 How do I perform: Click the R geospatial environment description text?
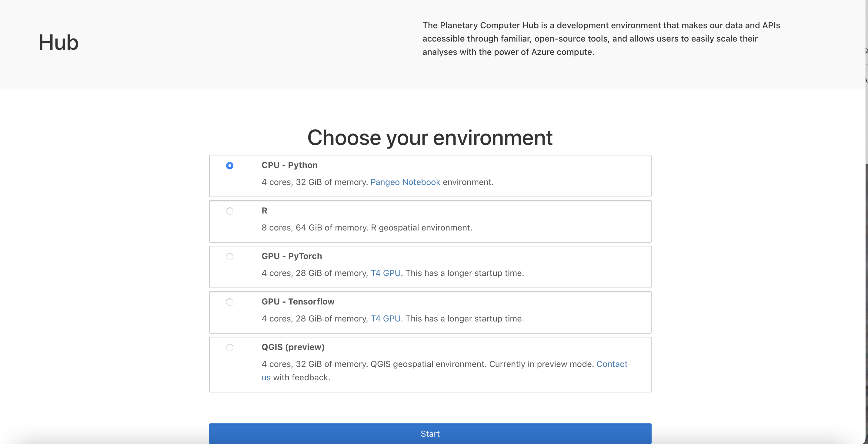367,227
